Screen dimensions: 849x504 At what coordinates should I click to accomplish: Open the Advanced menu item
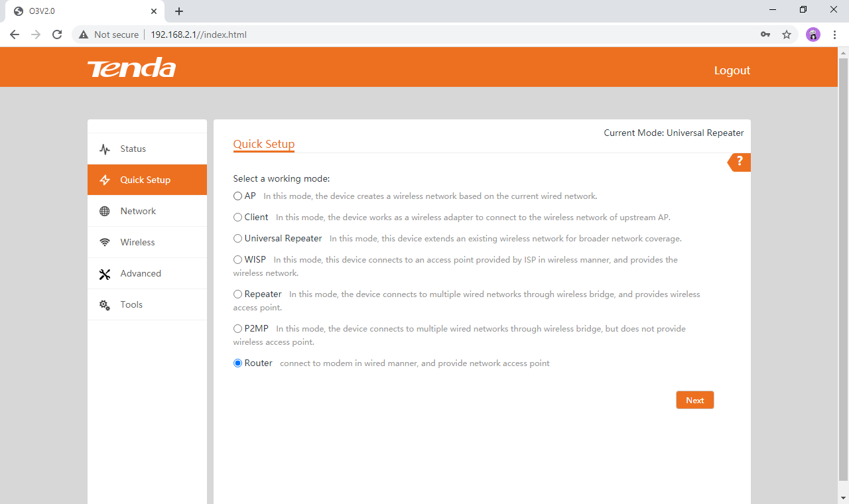(x=147, y=273)
